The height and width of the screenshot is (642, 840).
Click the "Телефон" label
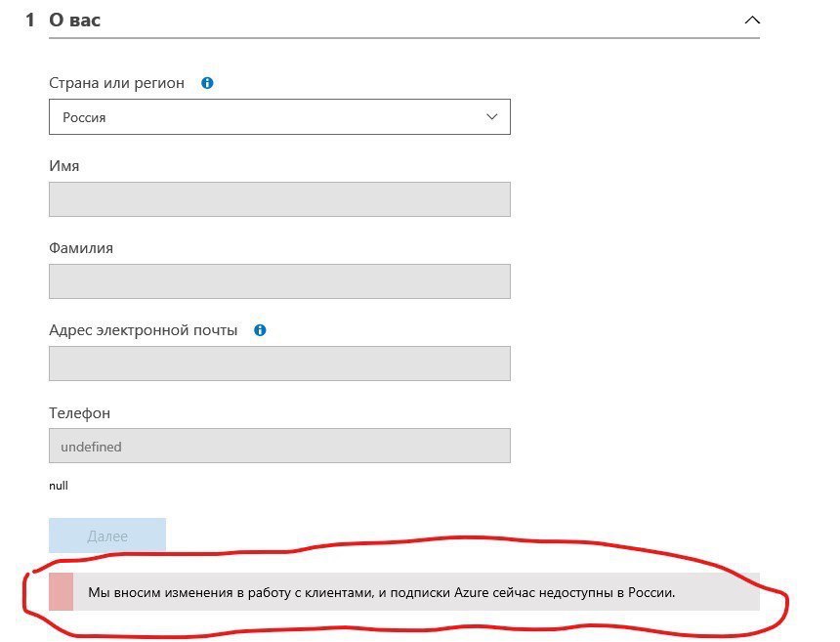point(80,413)
